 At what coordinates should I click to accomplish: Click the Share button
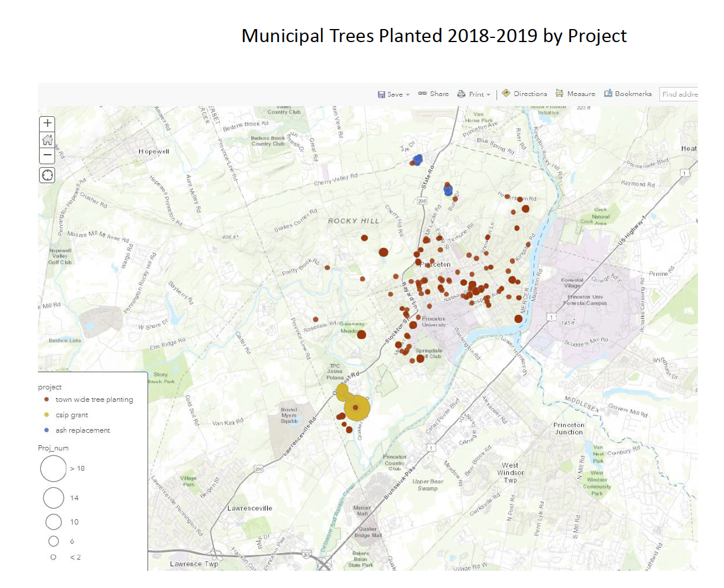coord(433,94)
